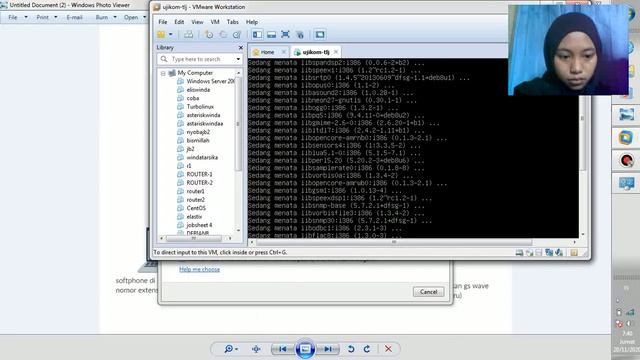Select router1 VM in library
Viewport: 640px width, 360px height.
(x=196, y=191)
